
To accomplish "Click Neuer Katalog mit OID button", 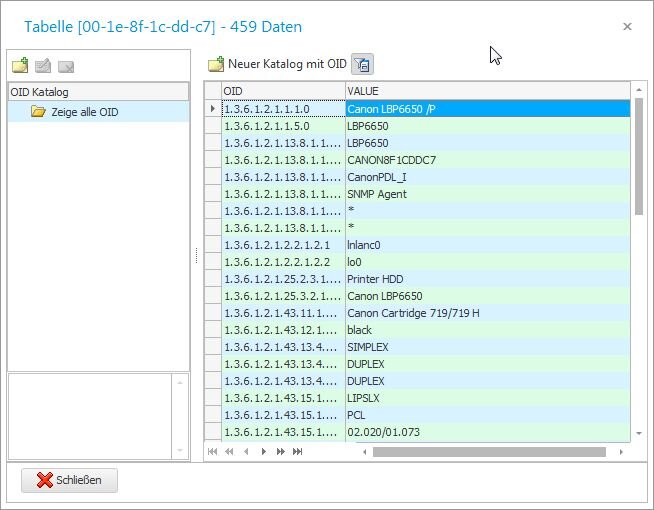I will point(277,64).
